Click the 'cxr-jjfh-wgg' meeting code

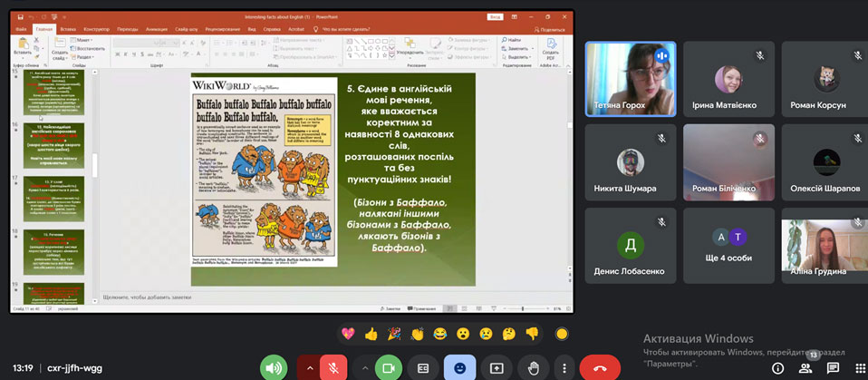pos(74,368)
